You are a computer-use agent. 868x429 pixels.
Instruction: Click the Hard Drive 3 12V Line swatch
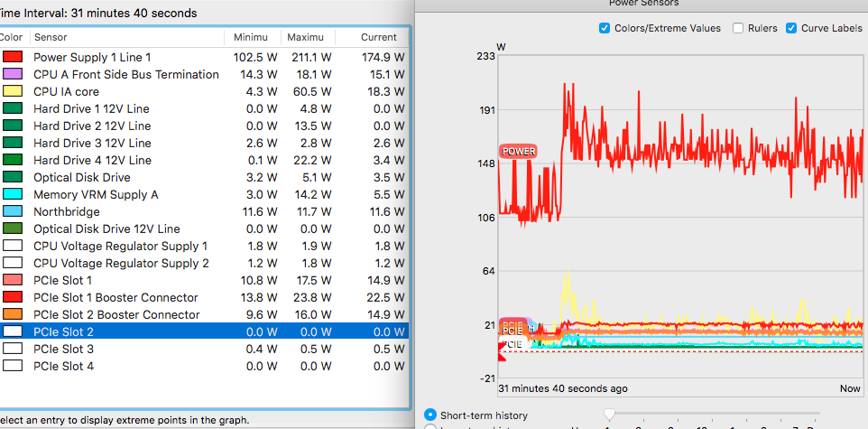[12, 143]
